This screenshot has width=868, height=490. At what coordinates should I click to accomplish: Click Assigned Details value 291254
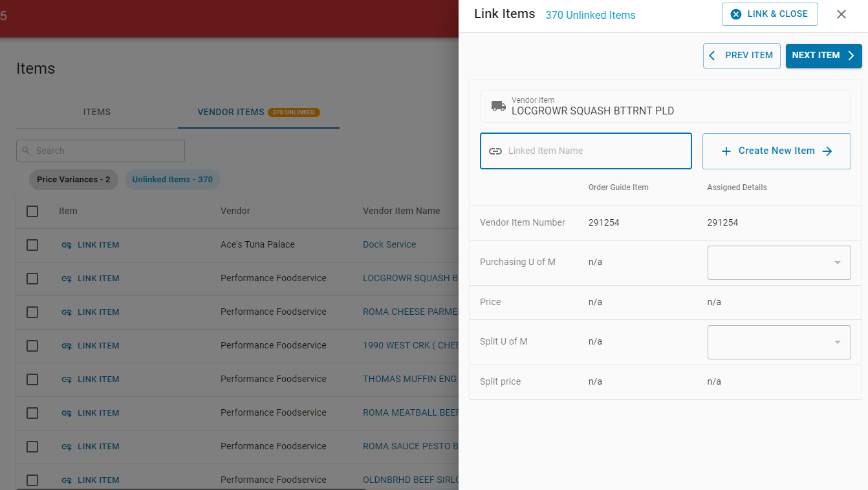(722, 223)
